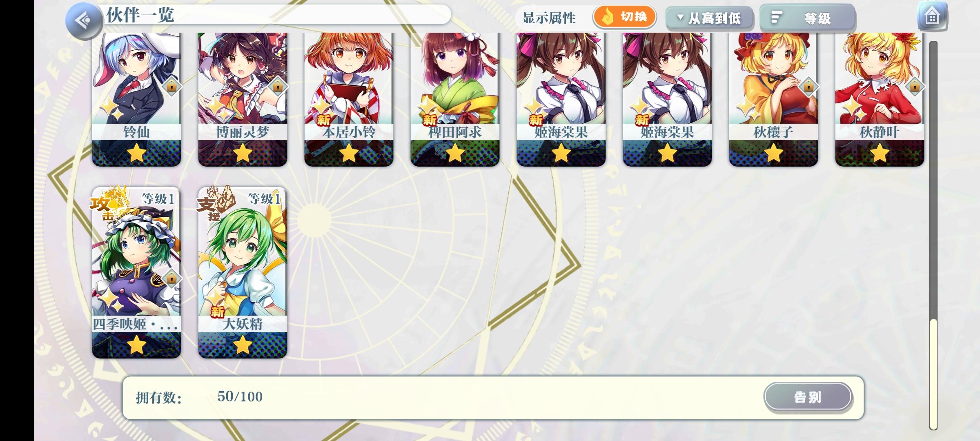Click the 新 badge on 稗田阿求 card
980x441 pixels.
click(430, 120)
